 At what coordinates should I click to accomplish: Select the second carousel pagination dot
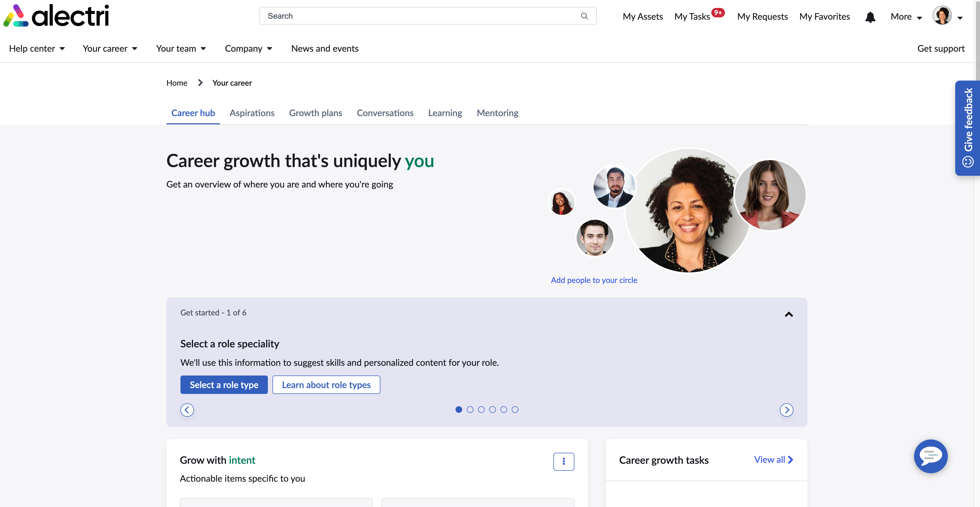pos(470,410)
